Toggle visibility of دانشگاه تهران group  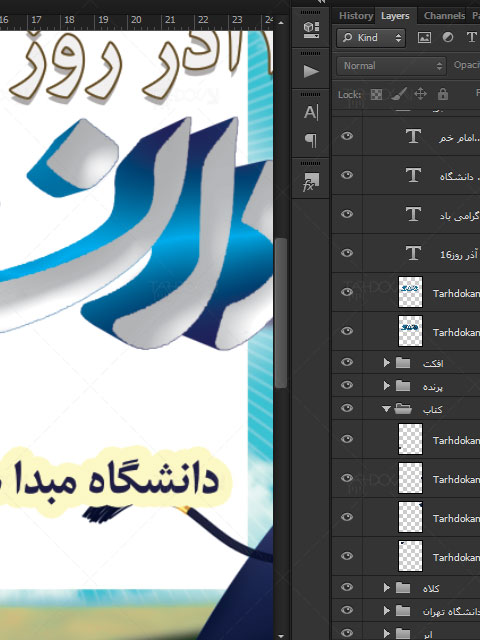pyautogui.click(x=347, y=610)
